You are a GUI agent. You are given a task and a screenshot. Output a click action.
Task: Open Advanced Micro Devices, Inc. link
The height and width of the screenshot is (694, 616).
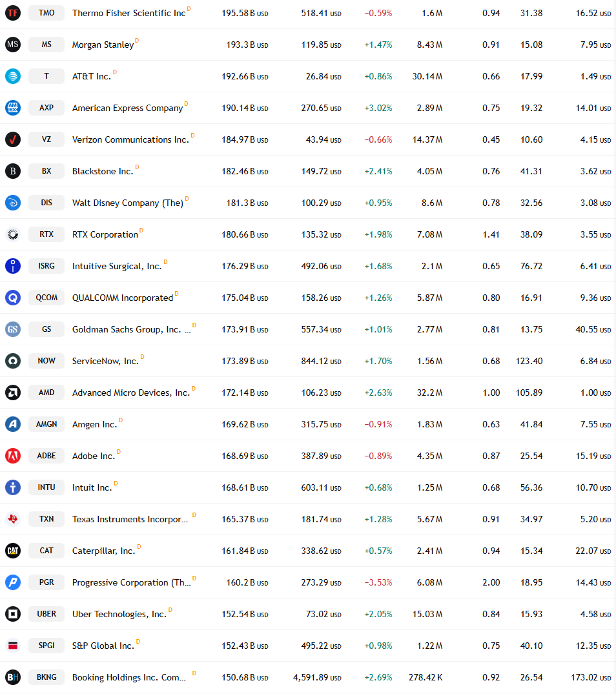(131, 393)
